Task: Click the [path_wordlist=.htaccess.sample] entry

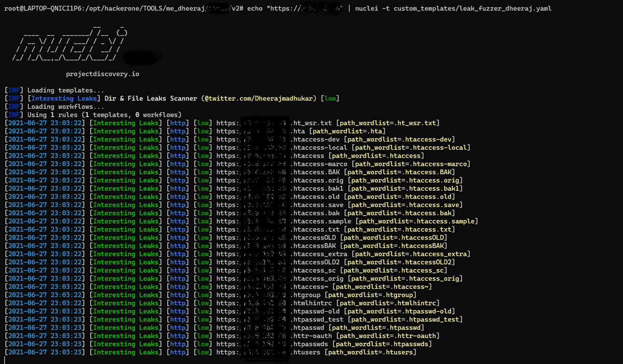Action: (x=418, y=221)
